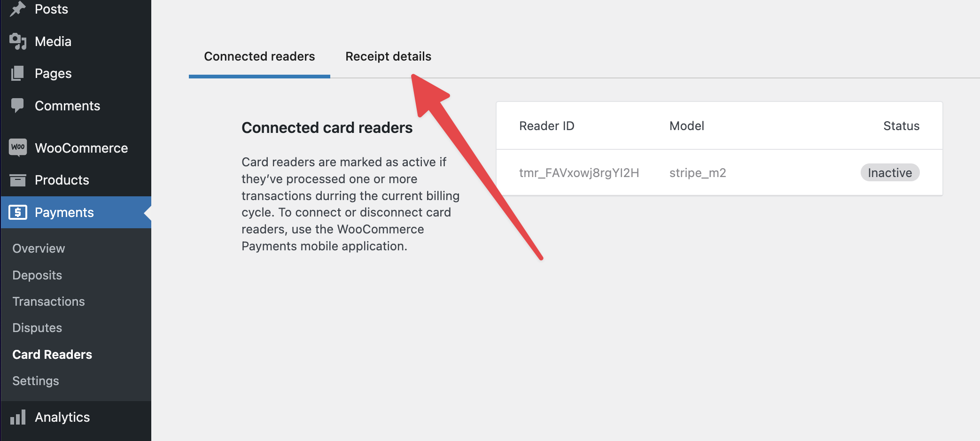The image size is (980, 441).
Task: Click the Reader ID column header
Action: coord(546,126)
